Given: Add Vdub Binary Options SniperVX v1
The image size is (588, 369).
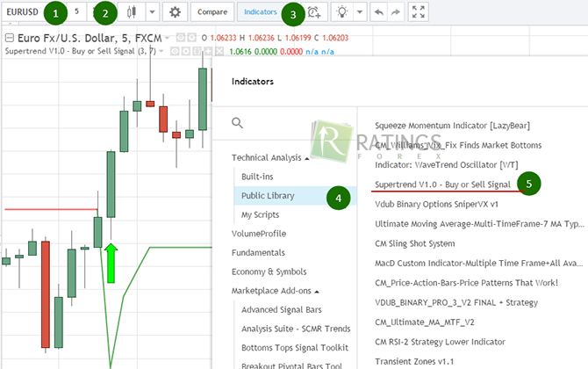Looking at the screenshot, I should 436,204.
